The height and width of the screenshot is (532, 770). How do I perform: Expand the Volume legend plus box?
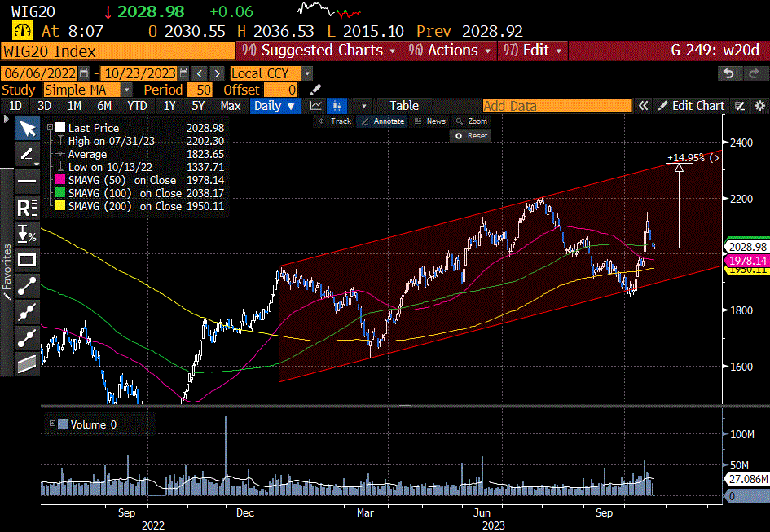click(52, 424)
